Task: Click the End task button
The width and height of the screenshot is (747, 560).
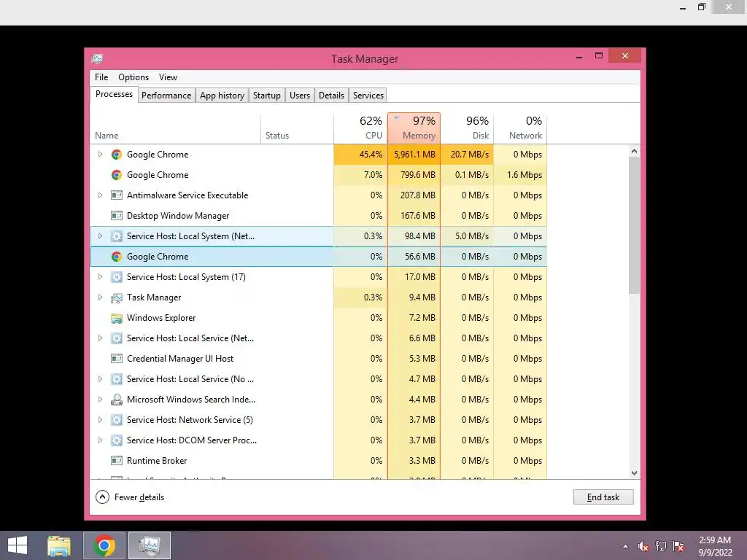Action: (603, 497)
